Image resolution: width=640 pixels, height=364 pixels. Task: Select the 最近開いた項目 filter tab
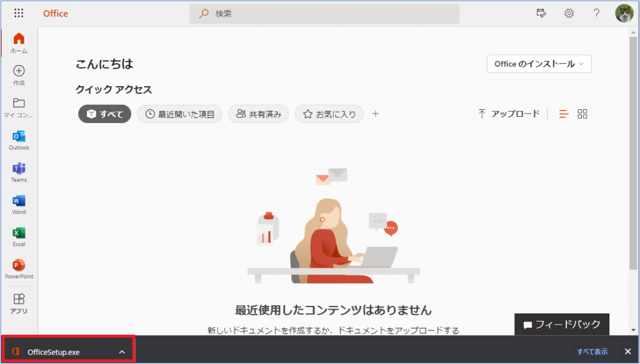click(179, 114)
